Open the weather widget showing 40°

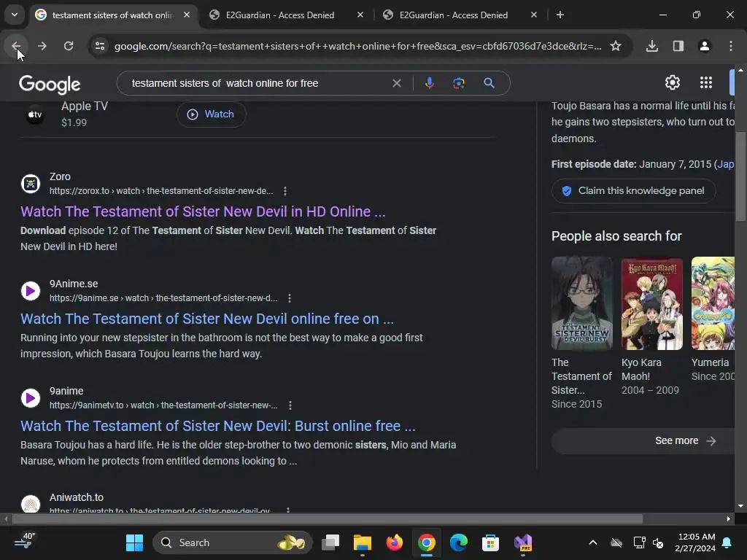[x=24, y=542]
